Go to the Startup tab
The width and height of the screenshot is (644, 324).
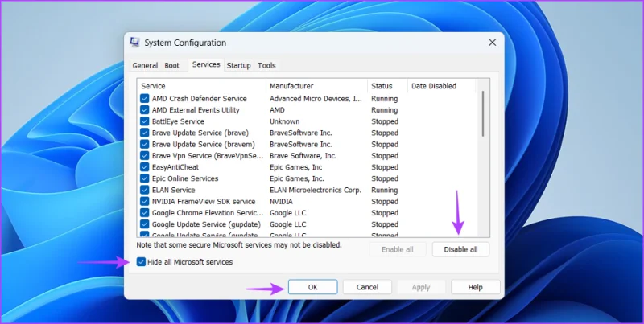click(238, 66)
